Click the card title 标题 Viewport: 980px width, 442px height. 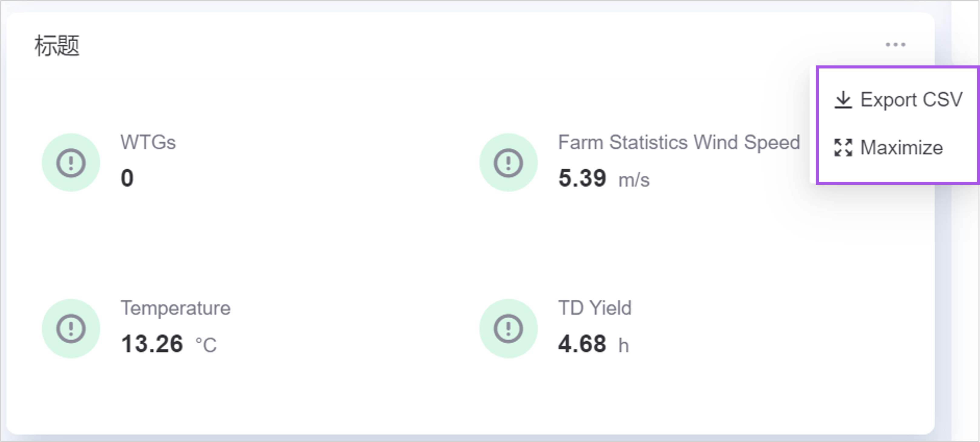click(57, 46)
